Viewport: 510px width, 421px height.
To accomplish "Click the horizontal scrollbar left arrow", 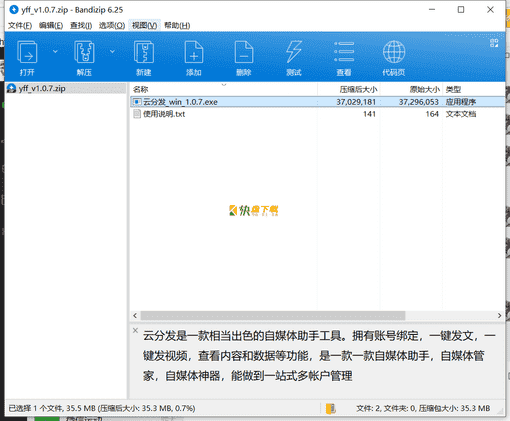I will 135,315.
